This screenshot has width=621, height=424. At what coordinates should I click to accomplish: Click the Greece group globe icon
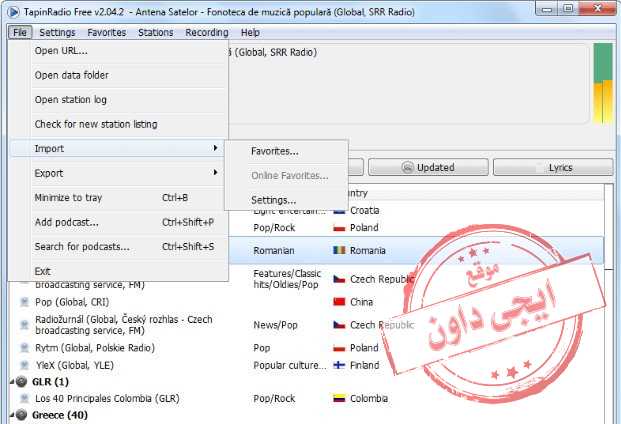[21, 415]
